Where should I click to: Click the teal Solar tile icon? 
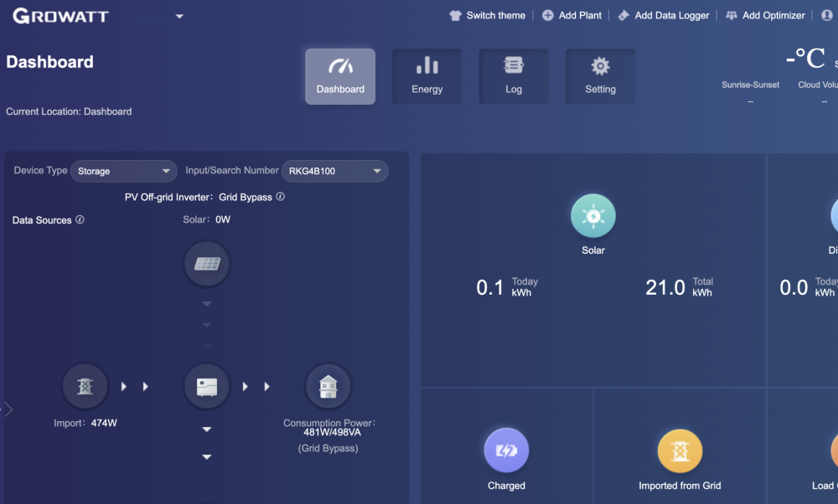[x=593, y=217]
